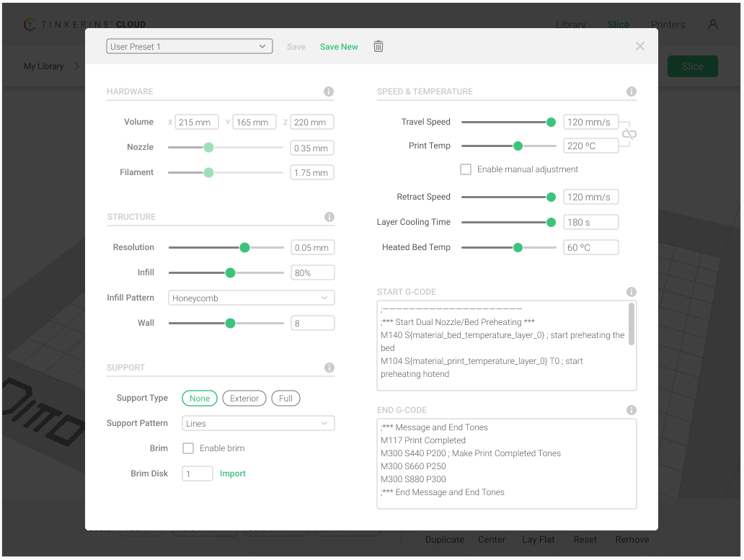Click the Retract Speed slider handle
744x560 pixels.
pyautogui.click(x=551, y=197)
